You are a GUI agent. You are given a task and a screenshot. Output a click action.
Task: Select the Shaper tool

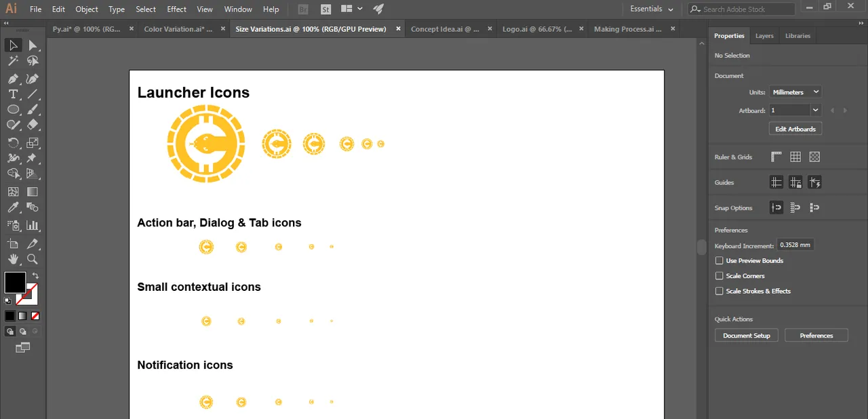click(13, 125)
